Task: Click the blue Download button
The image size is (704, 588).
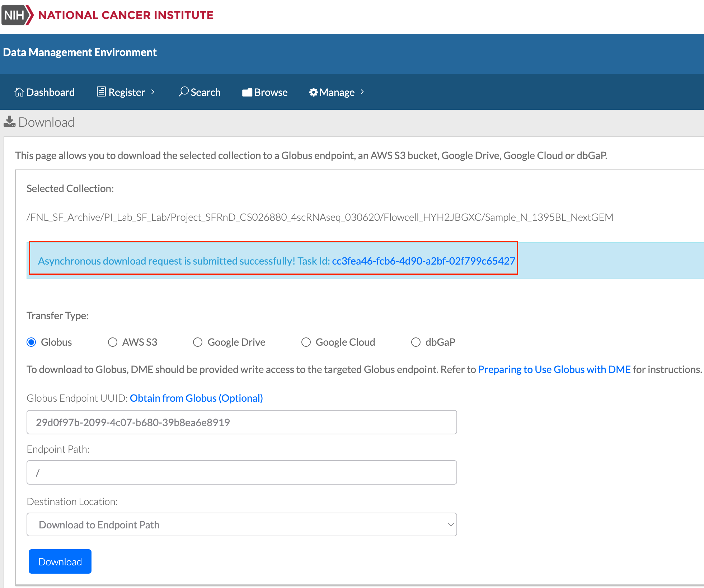Action: pyautogui.click(x=60, y=561)
